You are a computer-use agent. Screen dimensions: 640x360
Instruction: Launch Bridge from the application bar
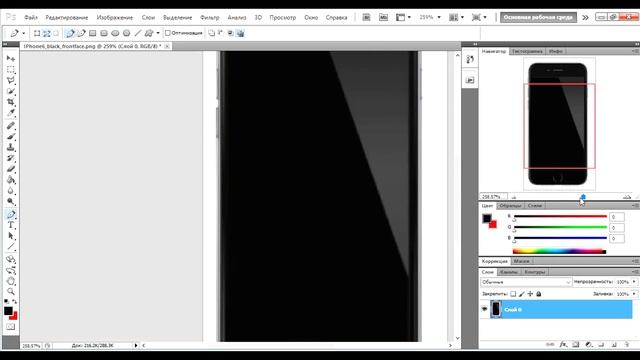(367, 17)
